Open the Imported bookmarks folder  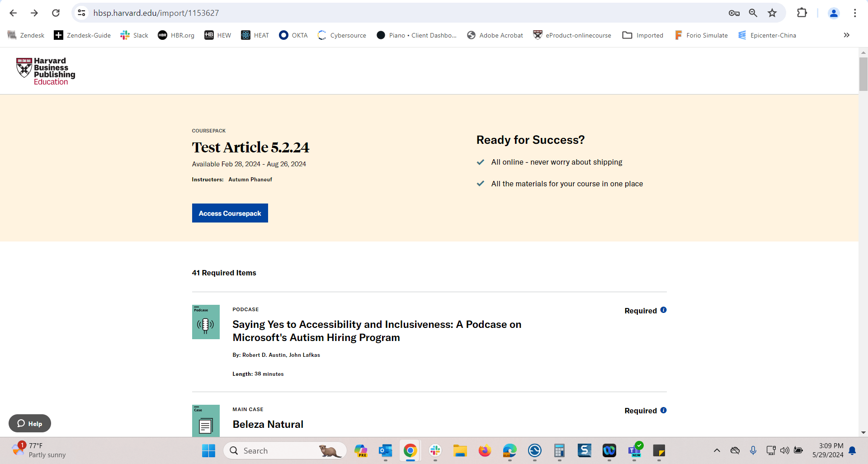pyautogui.click(x=643, y=35)
